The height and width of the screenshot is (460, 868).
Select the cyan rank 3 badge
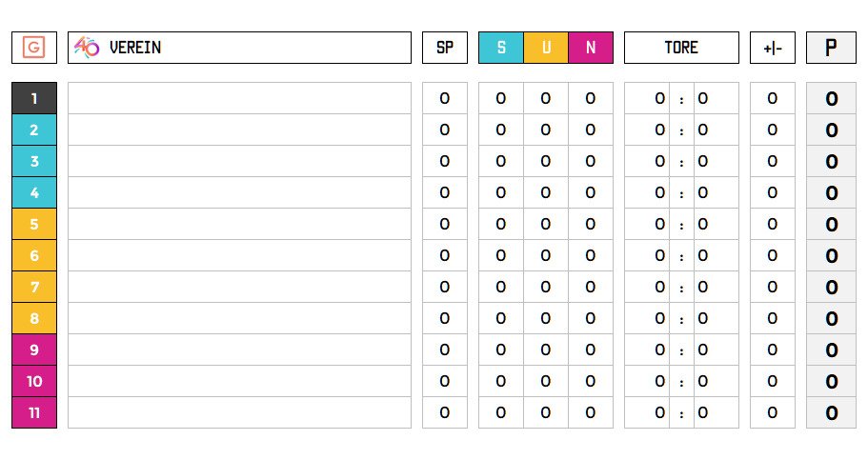pyautogui.click(x=34, y=161)
